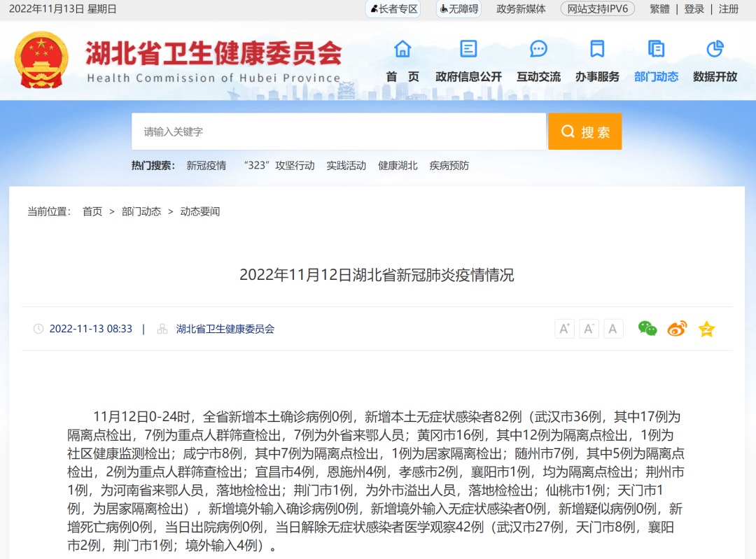Share article via Weibo icon
The width and height of the screenshot is (756, 559).
(677, 329)
